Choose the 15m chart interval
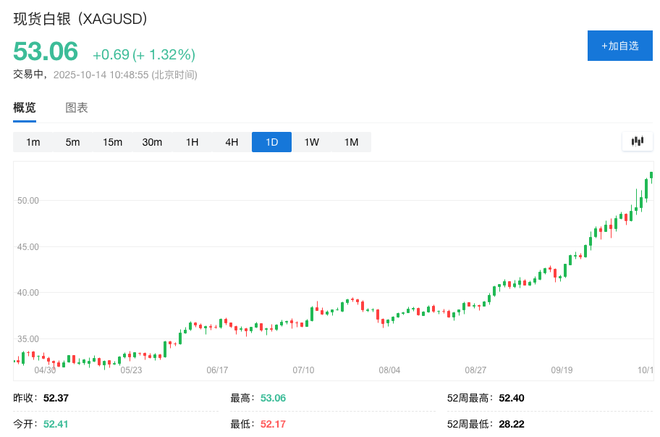The width and height of the screenshot is (660, 437). [x=112, y=142]
